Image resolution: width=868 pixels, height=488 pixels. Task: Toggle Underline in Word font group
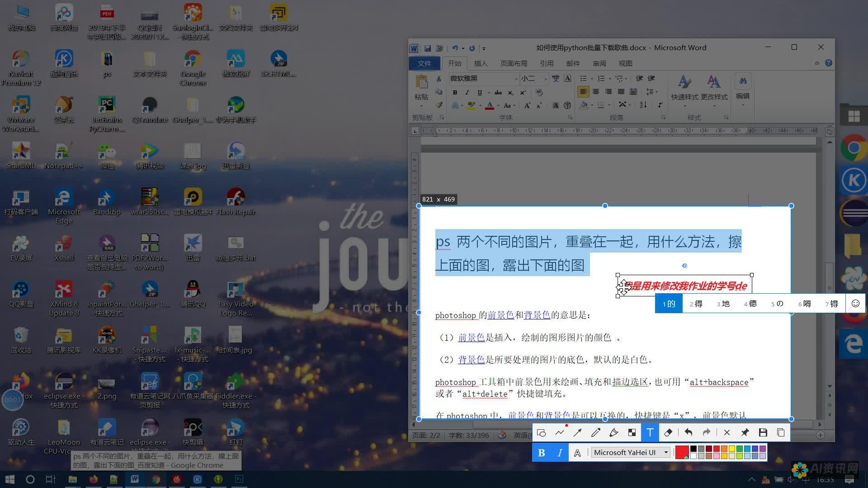pos(479,92)
